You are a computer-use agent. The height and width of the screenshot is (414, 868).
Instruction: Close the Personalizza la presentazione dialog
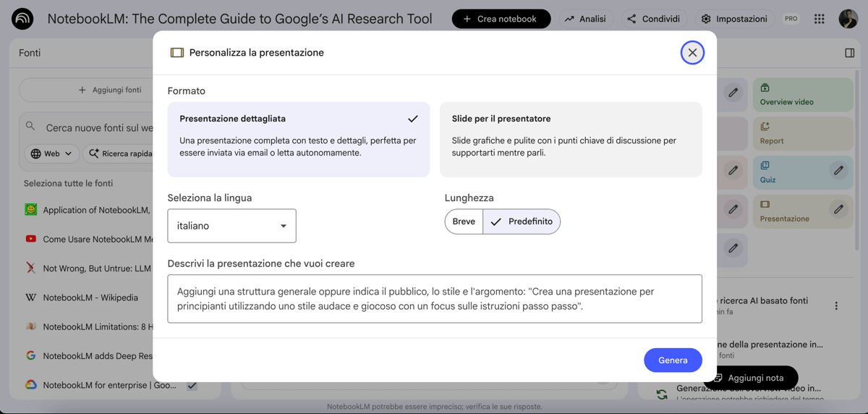692,53
